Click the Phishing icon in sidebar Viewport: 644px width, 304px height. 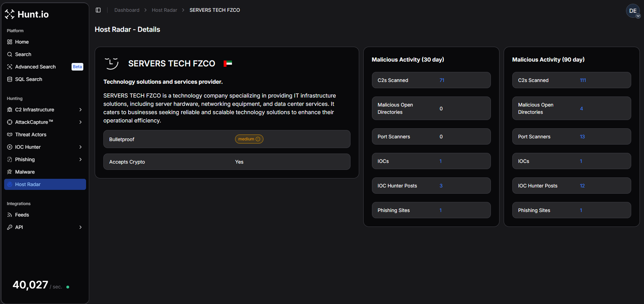coord(10,159)
